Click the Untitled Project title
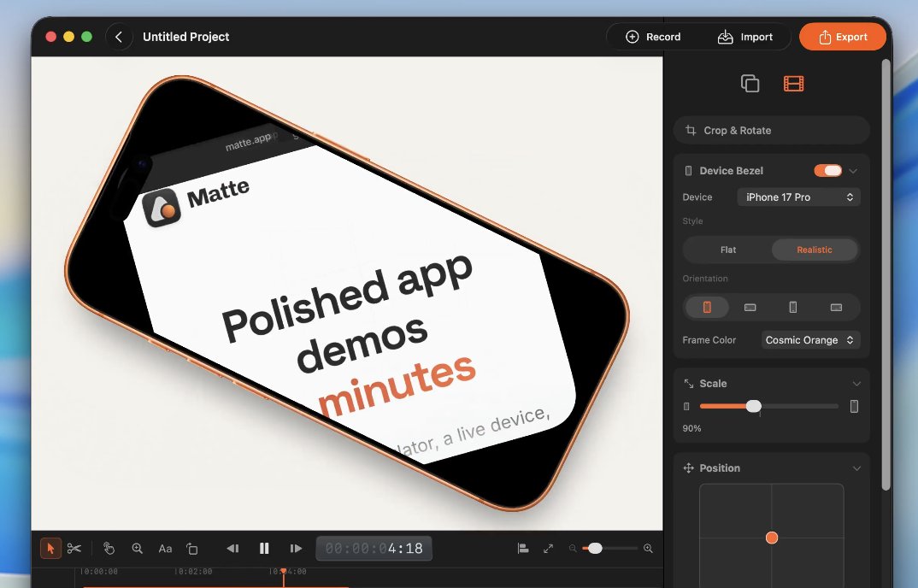 (185, 37)
